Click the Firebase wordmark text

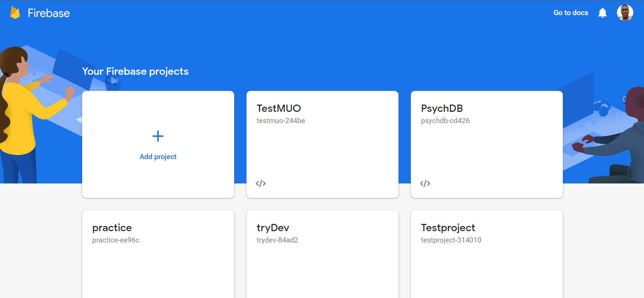tap(49, 13)
